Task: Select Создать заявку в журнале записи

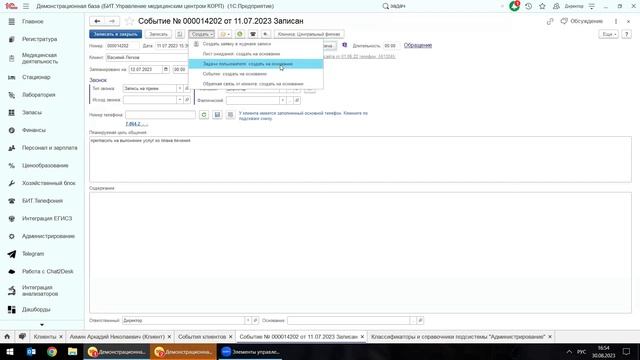Action: tap(256, 44)
